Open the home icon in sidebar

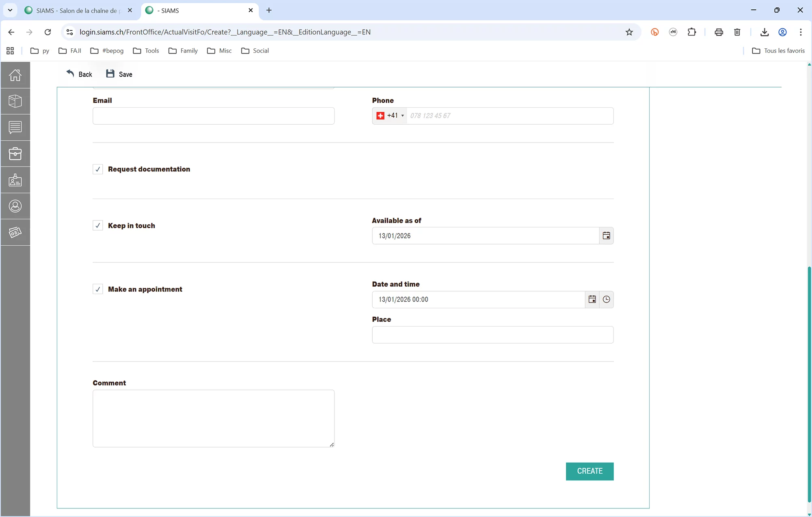point(15,75)
